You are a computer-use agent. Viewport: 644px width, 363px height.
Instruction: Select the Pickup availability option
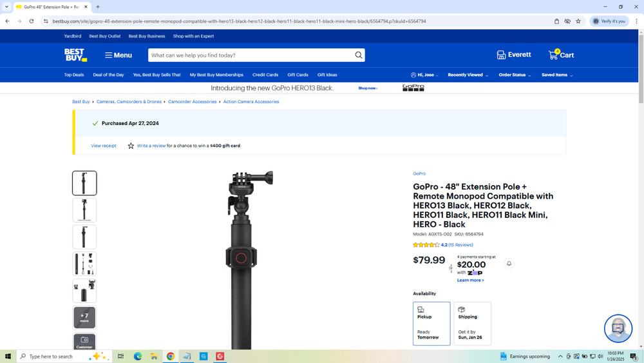click(431, 324)
